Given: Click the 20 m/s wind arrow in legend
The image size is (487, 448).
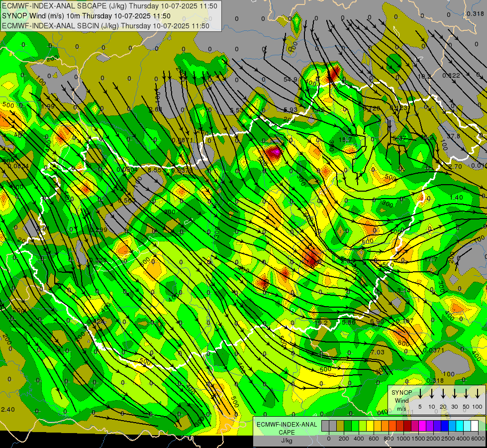Looking at the screenshot, I should click(x=443, y=393).
